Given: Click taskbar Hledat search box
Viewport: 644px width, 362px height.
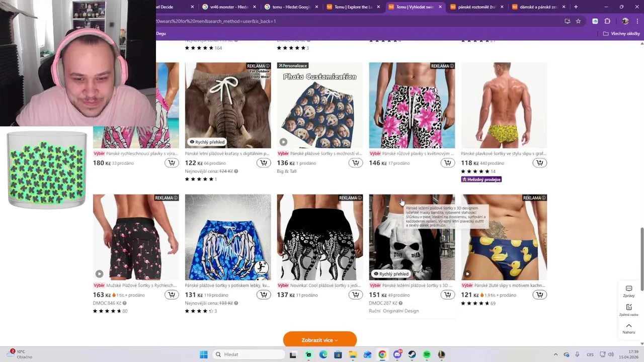Looking at the screenshot, I should point(249,354).
